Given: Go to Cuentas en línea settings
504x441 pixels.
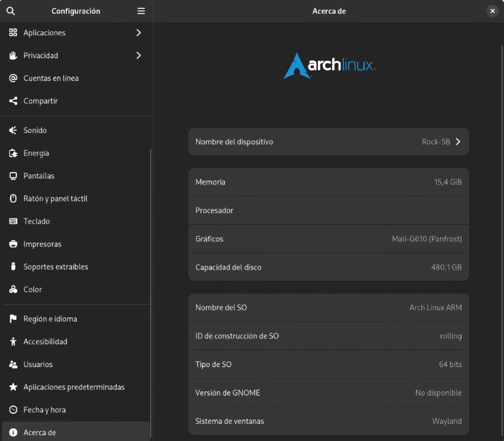Looking at the screenshot, I should [76, 78].
